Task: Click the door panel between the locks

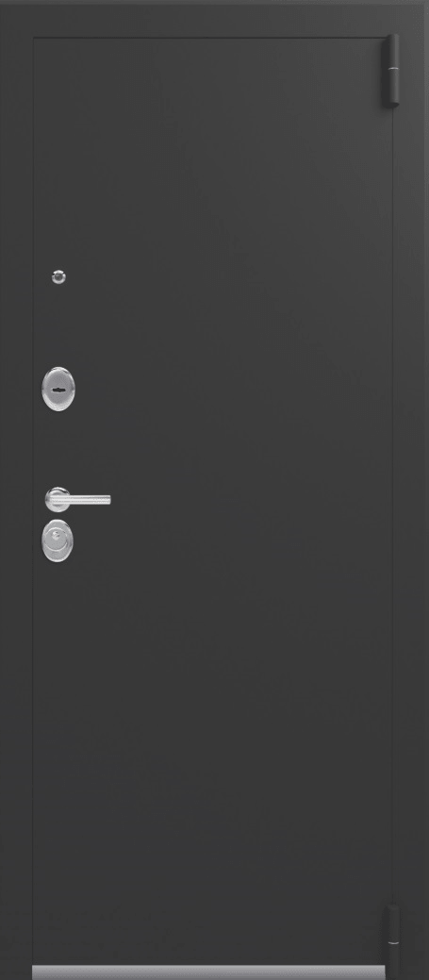Action: [x=58, y=449]
